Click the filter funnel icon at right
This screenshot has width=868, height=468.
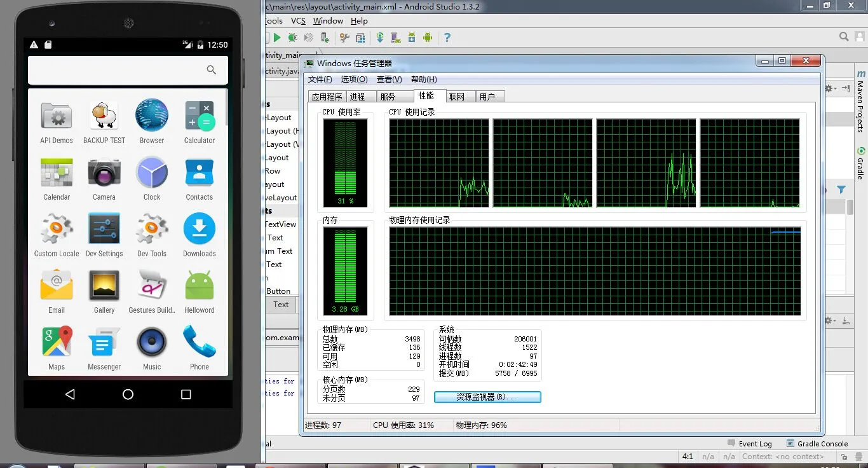pyautogui.click(x=841, y=189)
